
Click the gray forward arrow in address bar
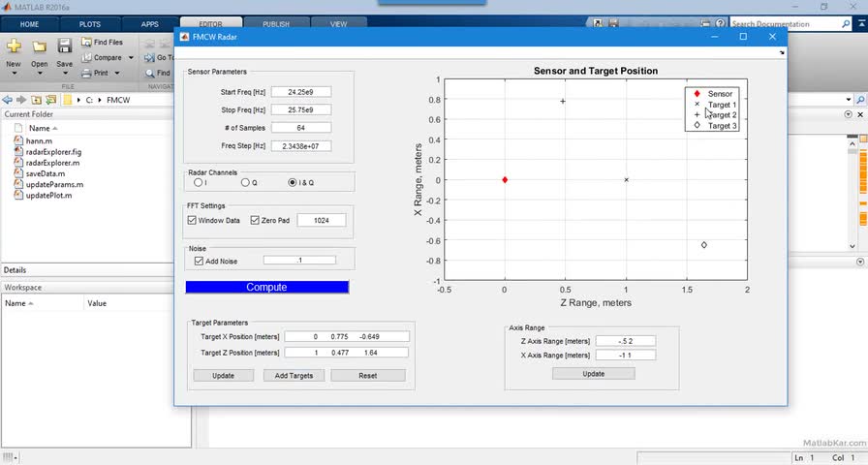[21, 100]
